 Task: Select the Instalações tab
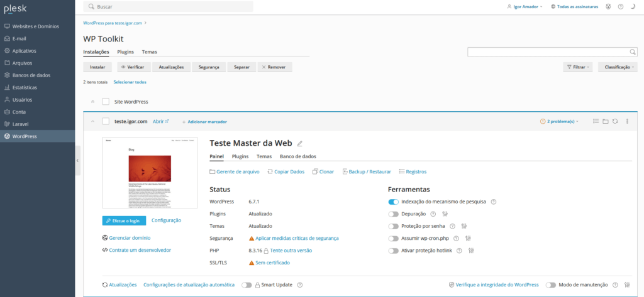96,52
